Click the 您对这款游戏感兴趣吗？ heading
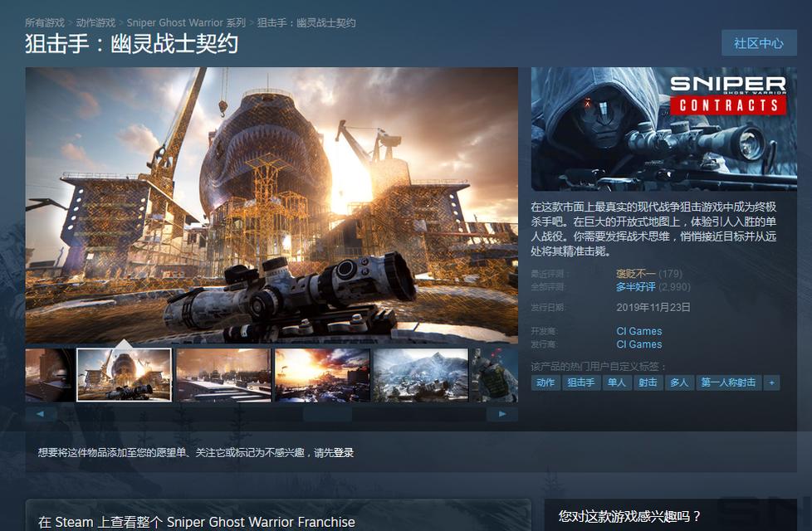 click(629, 516)
